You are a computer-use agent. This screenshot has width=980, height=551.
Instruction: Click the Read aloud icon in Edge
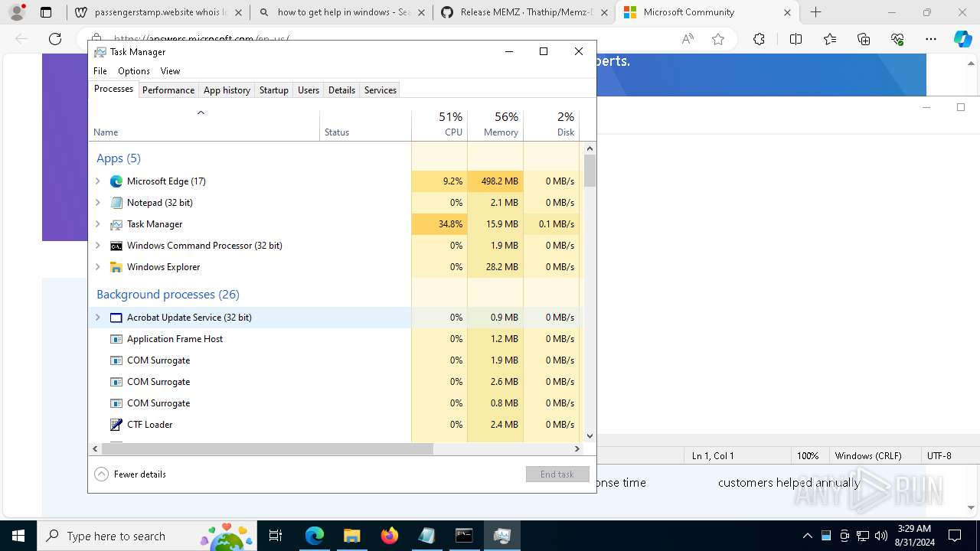click(688, 39)
